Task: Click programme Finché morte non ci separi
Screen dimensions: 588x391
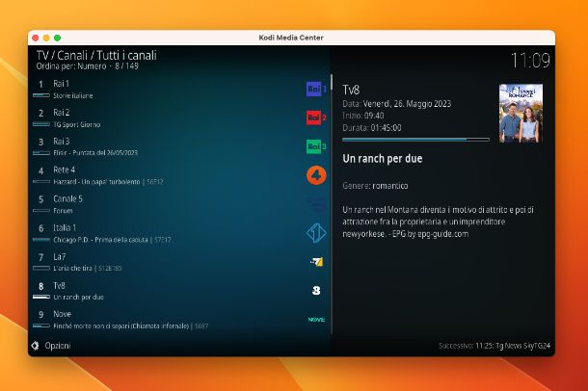Action: point(120,326)
